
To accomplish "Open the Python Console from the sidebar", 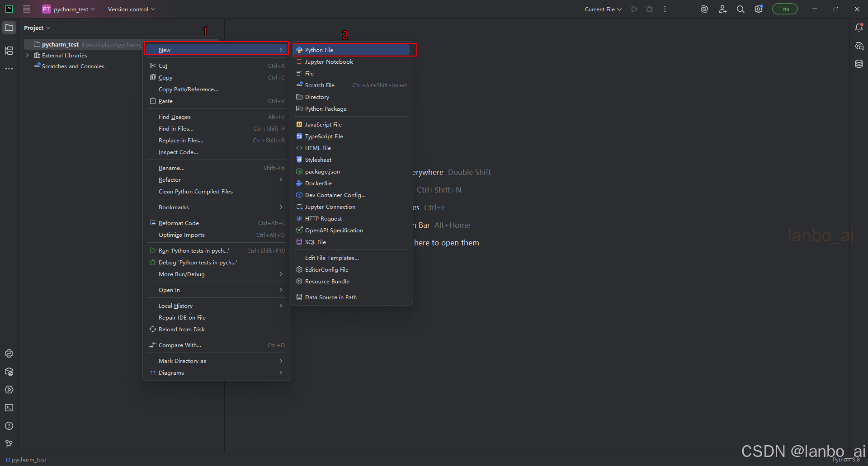I will 9,353.
